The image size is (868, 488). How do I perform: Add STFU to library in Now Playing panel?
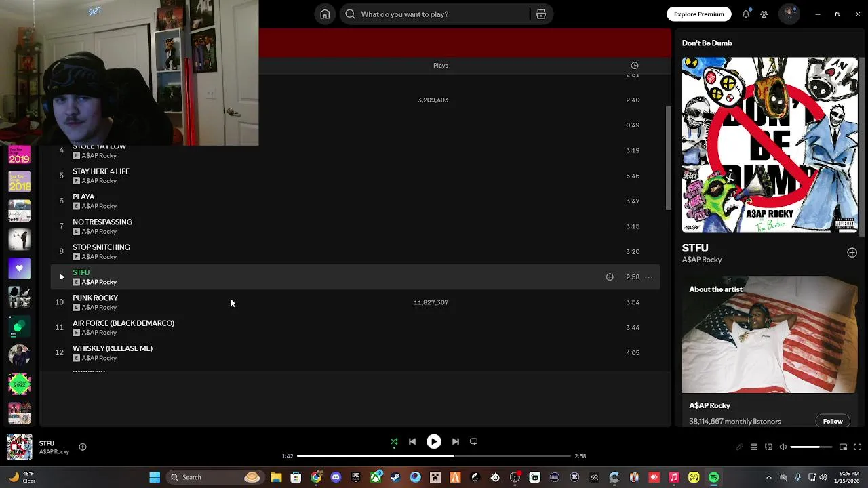[852, 253]
